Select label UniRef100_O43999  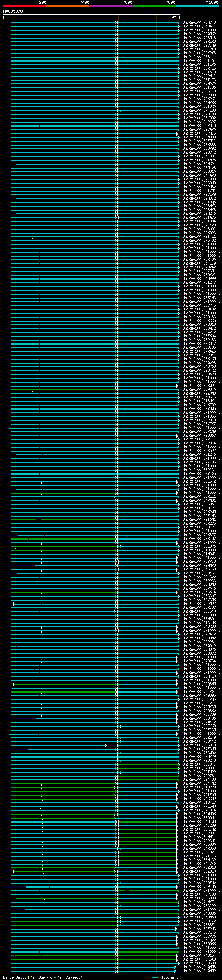click(199, 278)
